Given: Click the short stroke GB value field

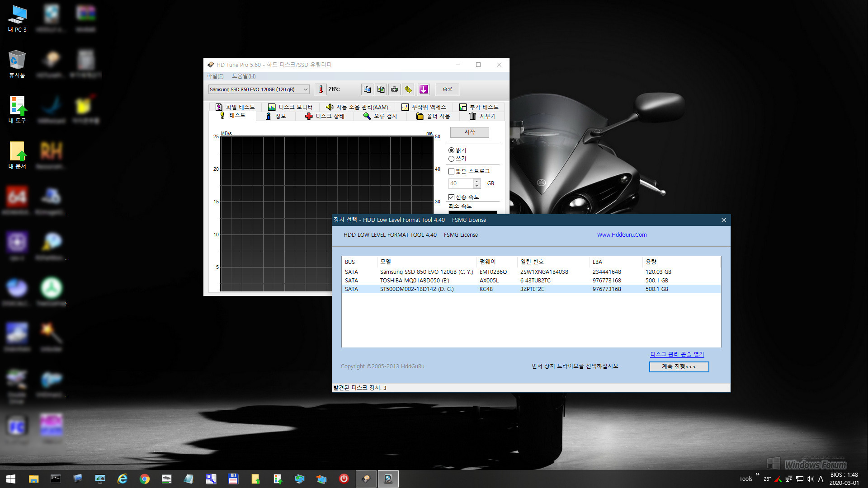Looking at the screenshot, I should click(460, 183).
